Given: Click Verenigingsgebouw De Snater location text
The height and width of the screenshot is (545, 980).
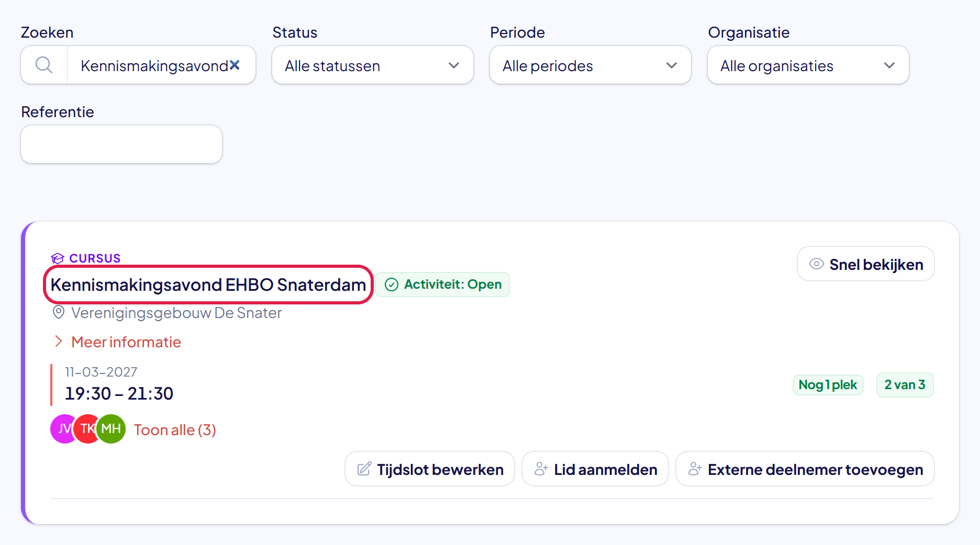Looking at the screenshot, I should (176, 313).
